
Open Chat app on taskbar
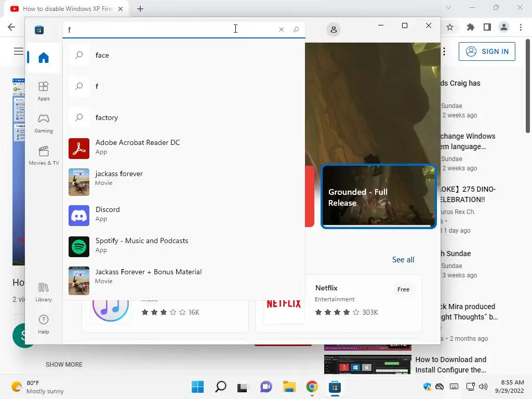click(x=266, y=387)
